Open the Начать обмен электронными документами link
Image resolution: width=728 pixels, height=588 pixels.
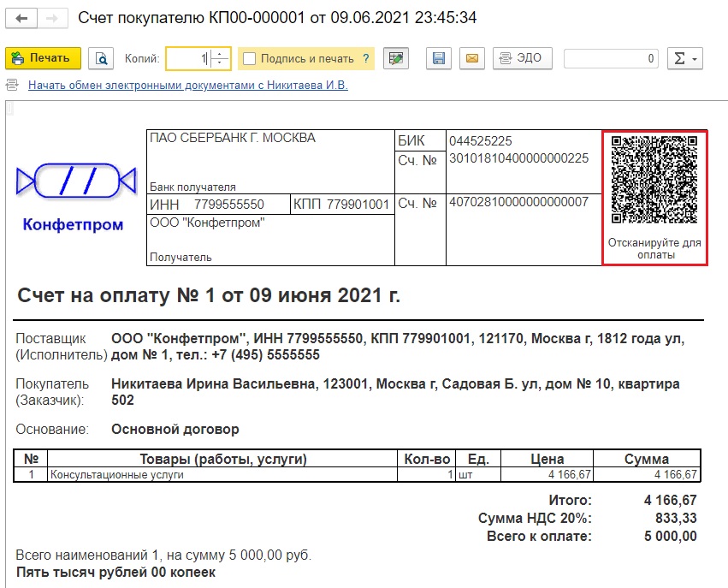click(188, 85)
